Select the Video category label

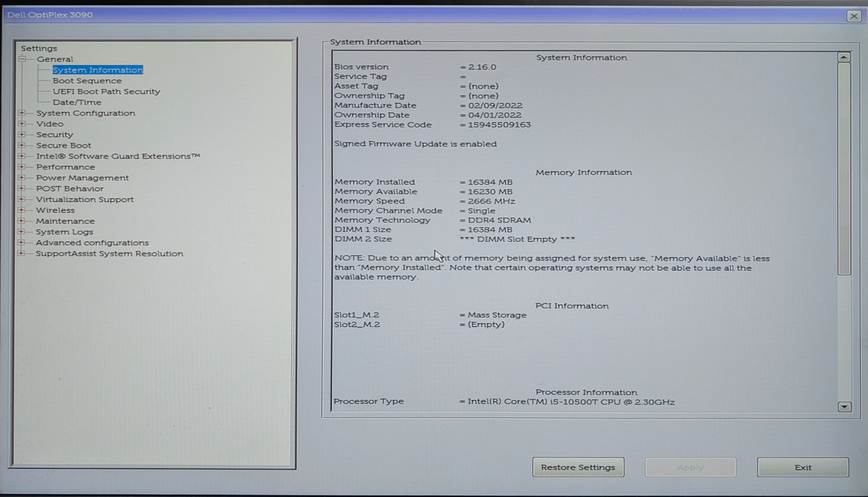pyautogui.click(x=50, y=124)
